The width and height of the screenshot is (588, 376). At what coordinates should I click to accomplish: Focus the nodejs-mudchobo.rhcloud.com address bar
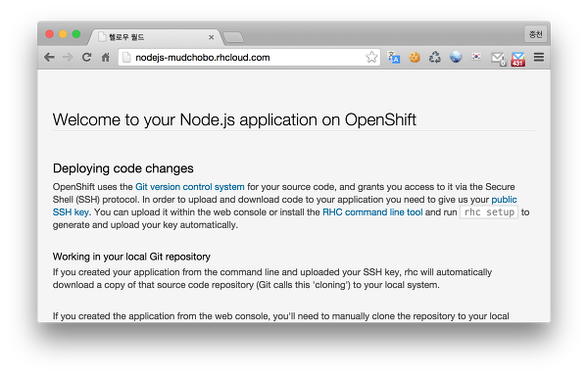pyautogui.click(x=249, y=58)
